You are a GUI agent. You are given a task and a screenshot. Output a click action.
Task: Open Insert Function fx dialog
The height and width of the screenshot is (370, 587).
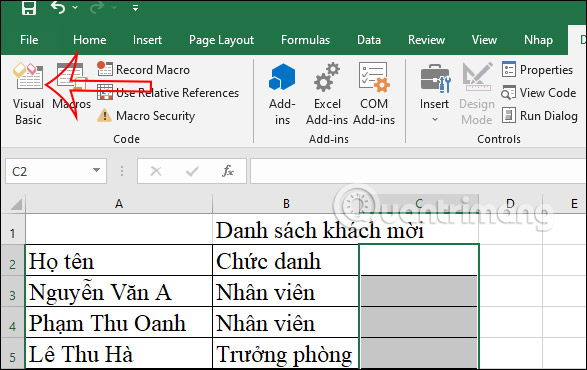228,172
